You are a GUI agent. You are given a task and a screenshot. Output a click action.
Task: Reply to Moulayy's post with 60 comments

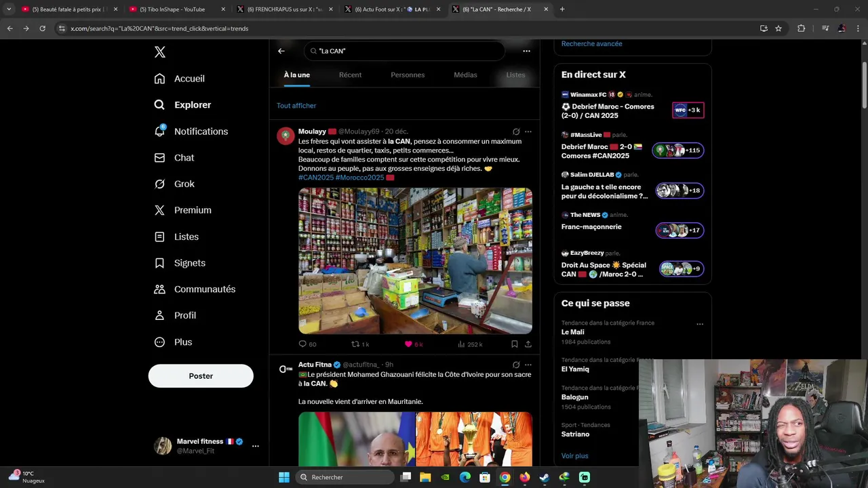coord(307,344)
